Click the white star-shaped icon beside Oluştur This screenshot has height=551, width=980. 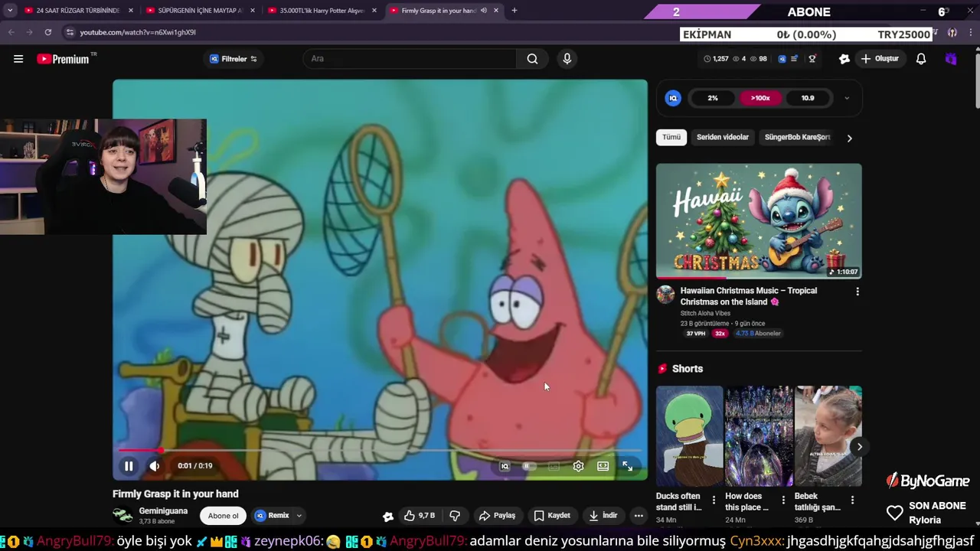coord(844,59)
